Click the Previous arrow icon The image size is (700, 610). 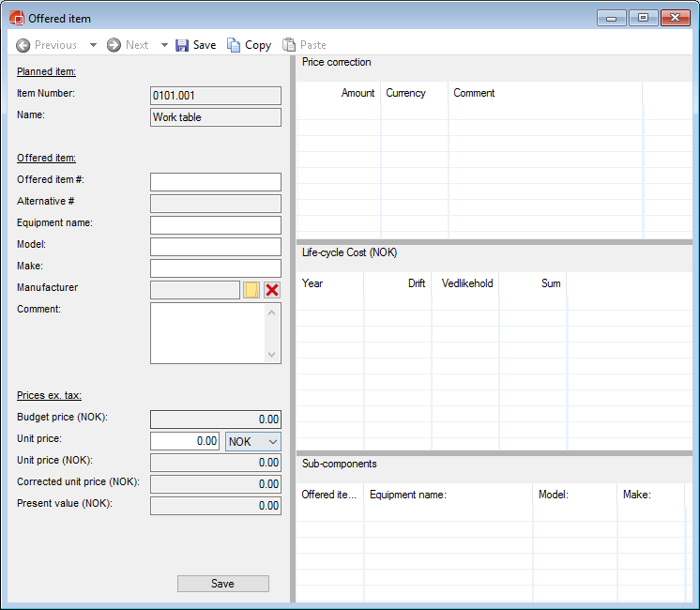click(23, 45)
